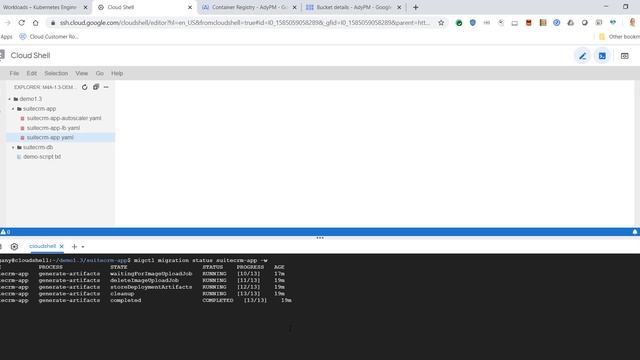
Task: Open Explorer more actions menu
Action: (106, 87)
